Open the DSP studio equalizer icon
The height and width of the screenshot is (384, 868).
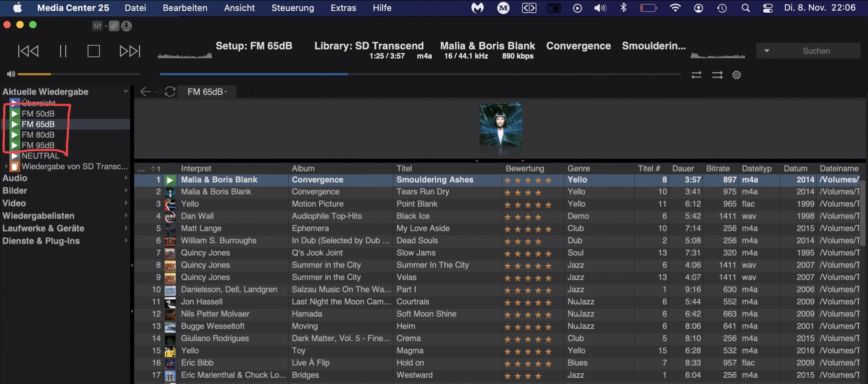click(97, 26)
